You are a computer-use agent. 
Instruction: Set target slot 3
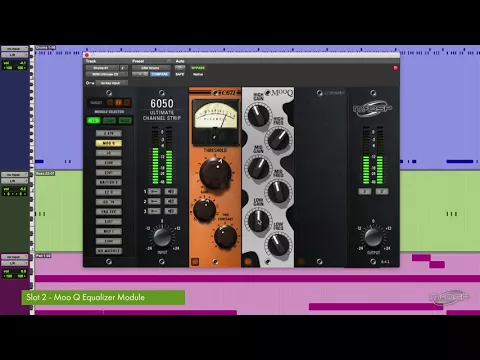(x=126, y=102)
